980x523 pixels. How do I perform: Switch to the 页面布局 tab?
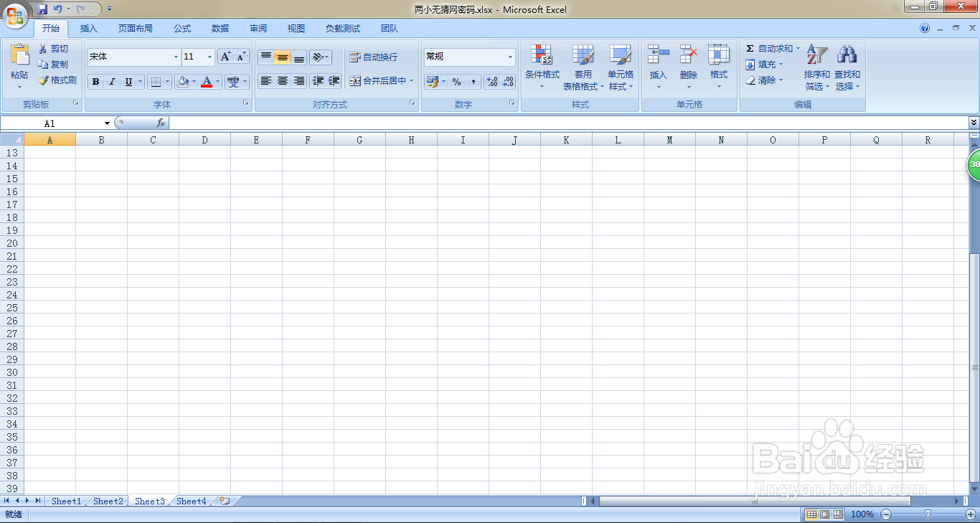click(136, 29)
